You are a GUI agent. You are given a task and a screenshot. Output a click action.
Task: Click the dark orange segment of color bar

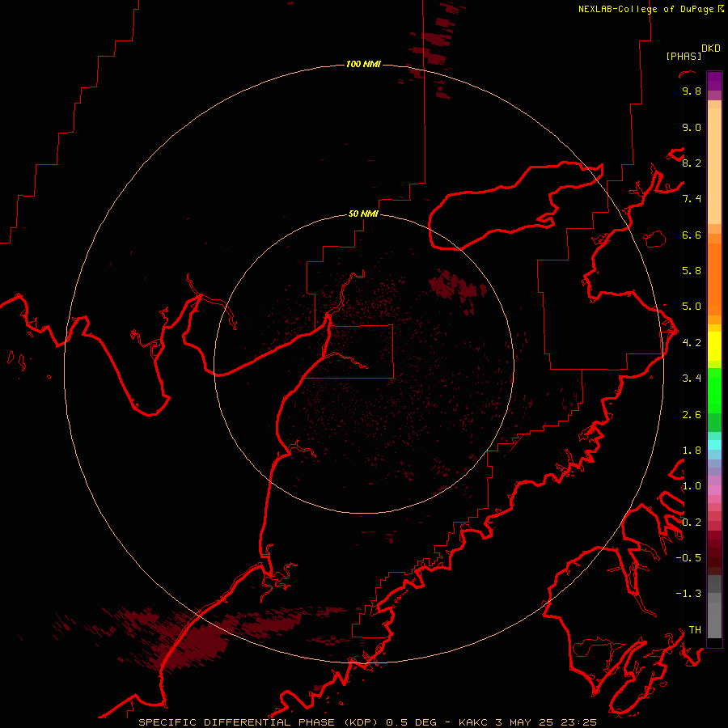[714, 280]
